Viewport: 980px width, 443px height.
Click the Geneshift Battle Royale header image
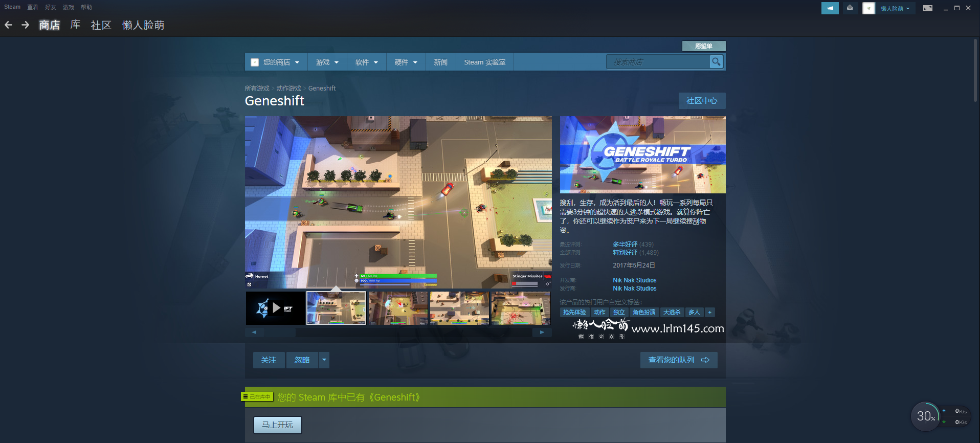pos(642,154)
